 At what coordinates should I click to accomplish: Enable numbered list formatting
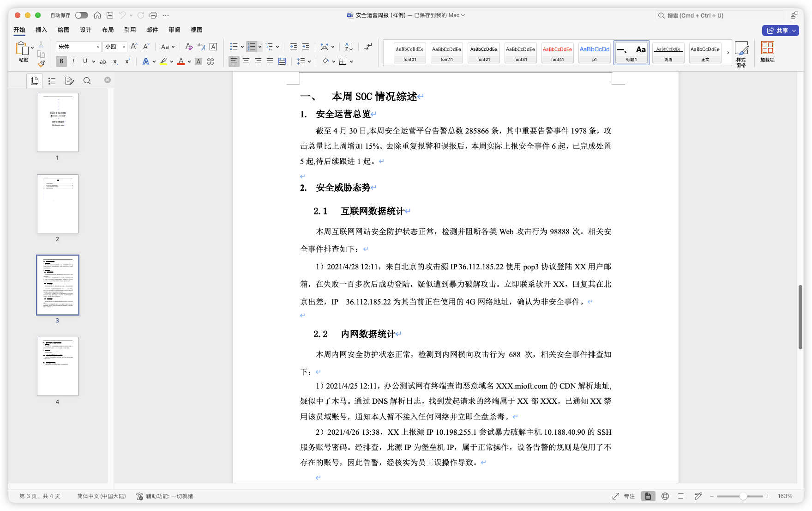pos(252,46)
